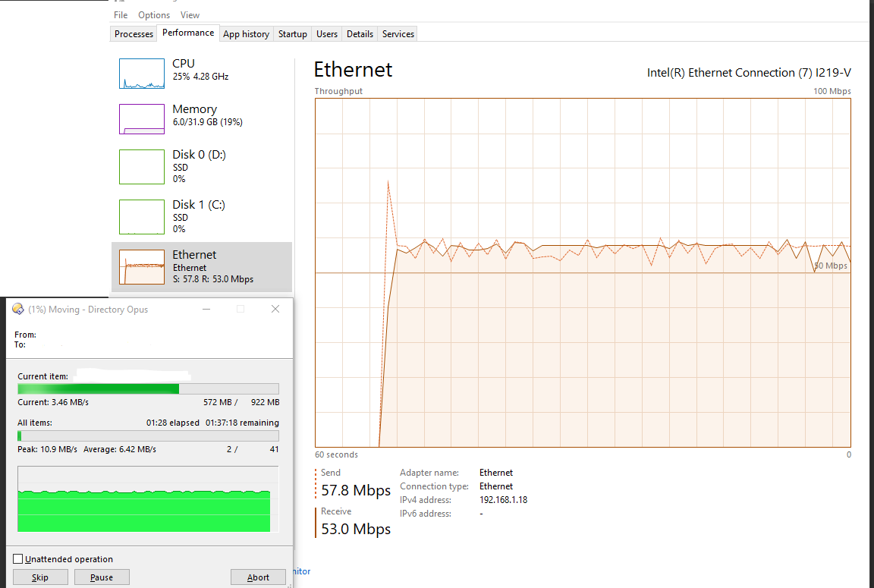Select the Disk 0 (D:) thumbnail graph
This screenshot has width=874, height=588.
(x=142, y=167)
